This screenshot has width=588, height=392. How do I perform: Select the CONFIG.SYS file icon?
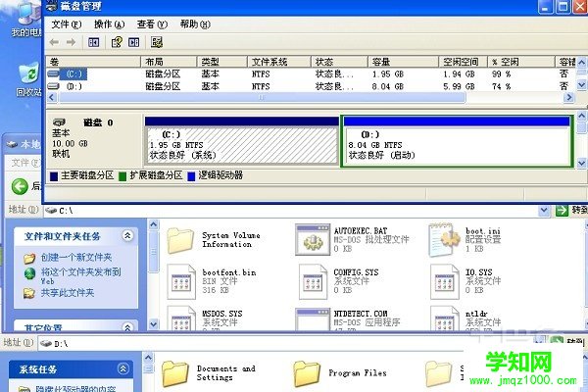pos(314,281)
